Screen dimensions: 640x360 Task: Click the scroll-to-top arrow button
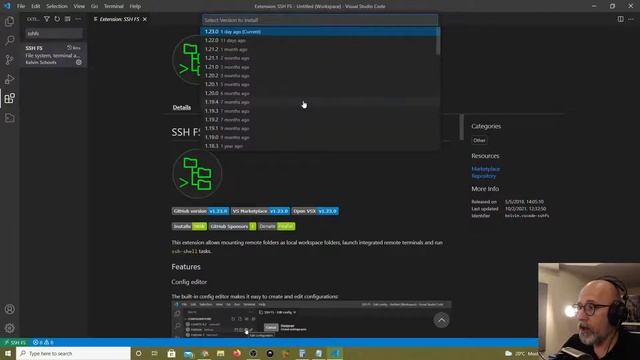tap(441, 320)
